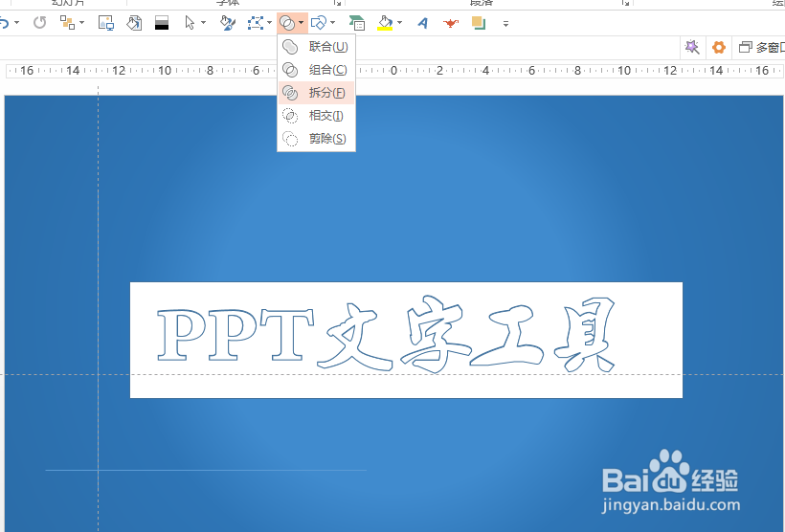Click the yellow Send Backward layer icon

point(479,23)
